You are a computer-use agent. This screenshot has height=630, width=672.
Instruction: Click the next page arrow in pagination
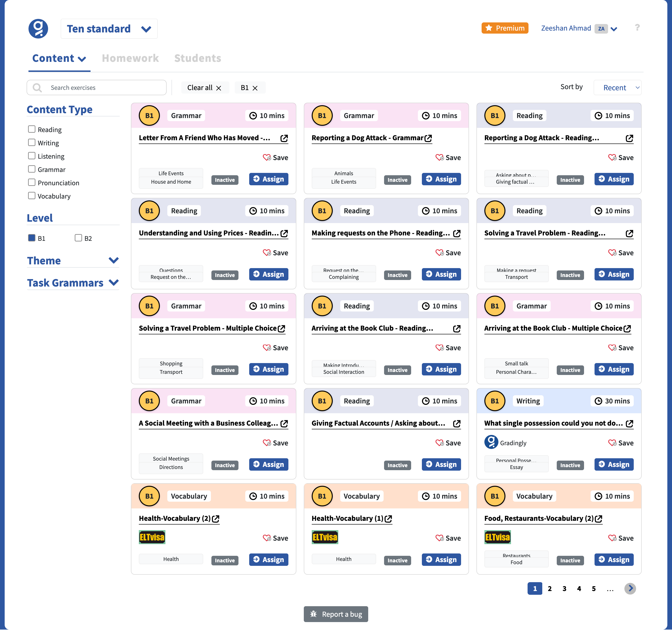click(x=630, y=588)
